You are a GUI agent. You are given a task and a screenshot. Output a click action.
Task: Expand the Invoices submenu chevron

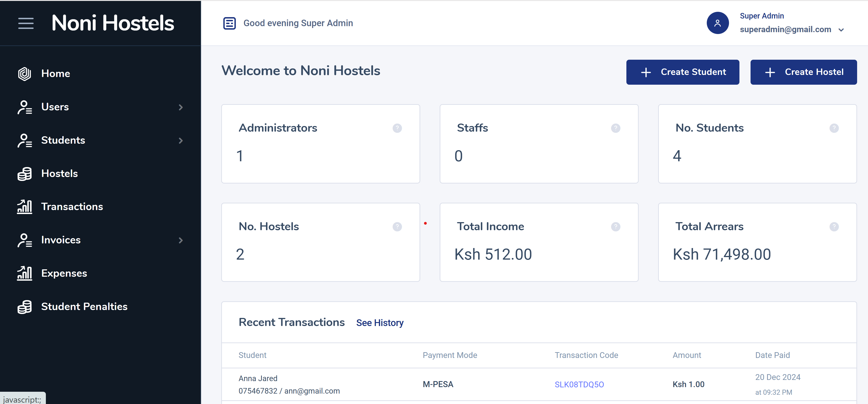pos(181,240)
